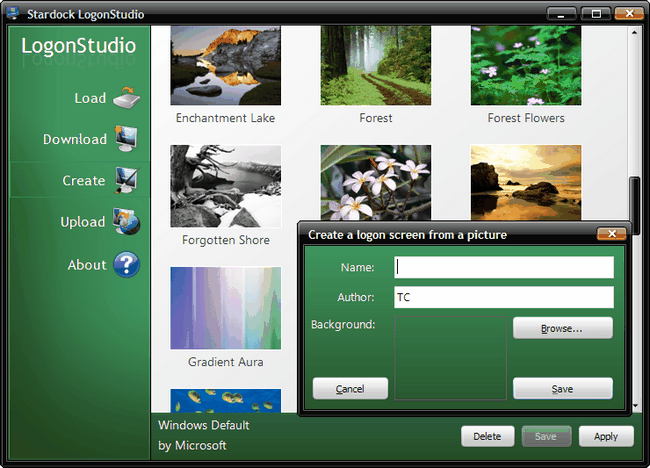Click Cancel in the create dialog
Viewport: 650px width, 468px height.
click(350, 388)
